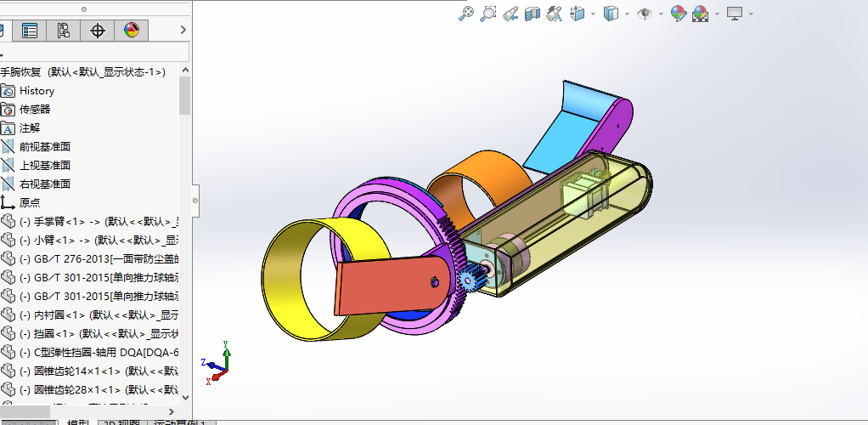
Task: Click the feature tree filter field
Action: click(x=94, y=54)
